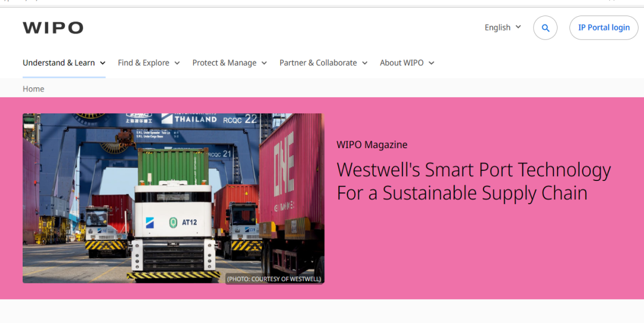644x323 pixels.
Task: Expand chevron next to Partner & Collaborate
Action: pyautogui.click(x=365, y=63)
